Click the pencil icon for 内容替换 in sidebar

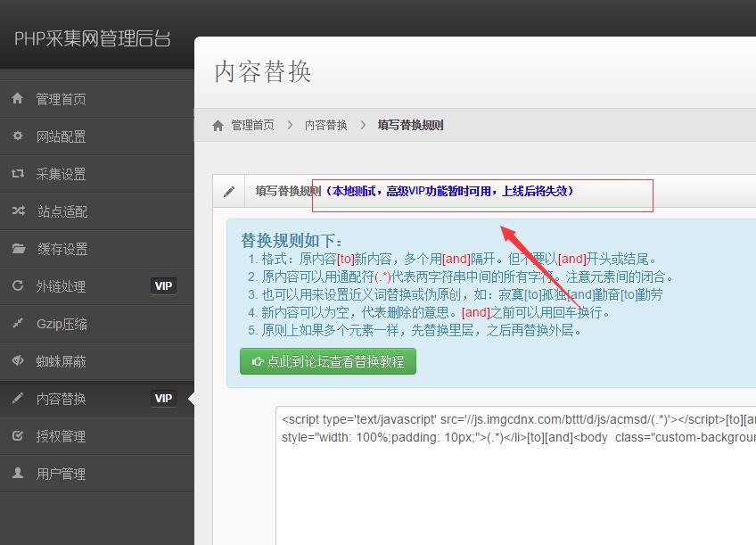tap(17, 398)
